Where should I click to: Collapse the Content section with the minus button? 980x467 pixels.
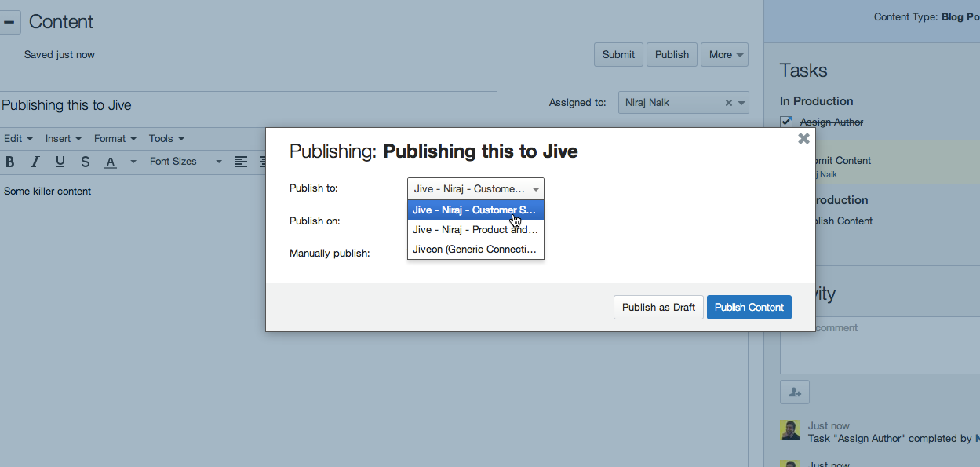tap(9, 22)
